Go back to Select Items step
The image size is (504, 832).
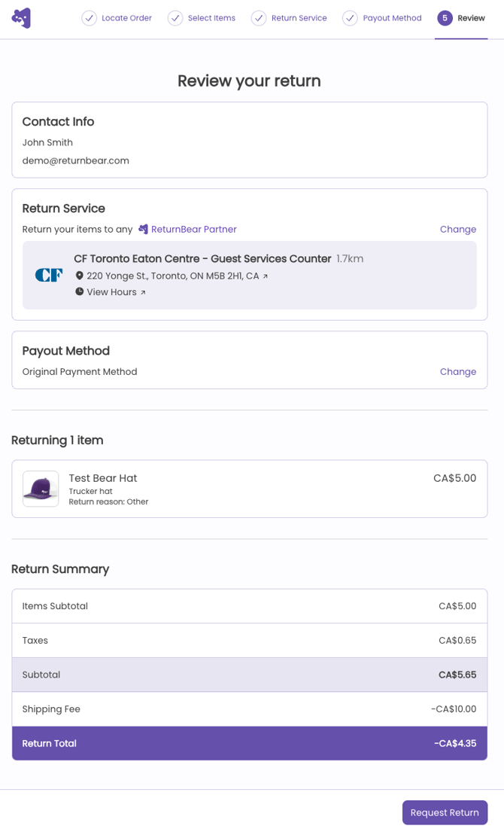pyautogui.click(x=211, y=18)
